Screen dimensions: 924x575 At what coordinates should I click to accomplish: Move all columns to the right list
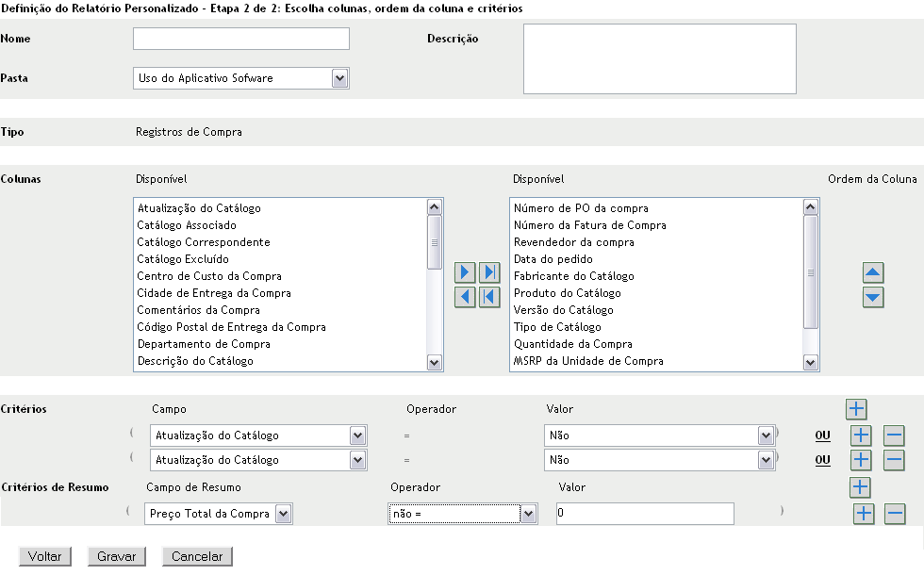(x=488, y=273)
